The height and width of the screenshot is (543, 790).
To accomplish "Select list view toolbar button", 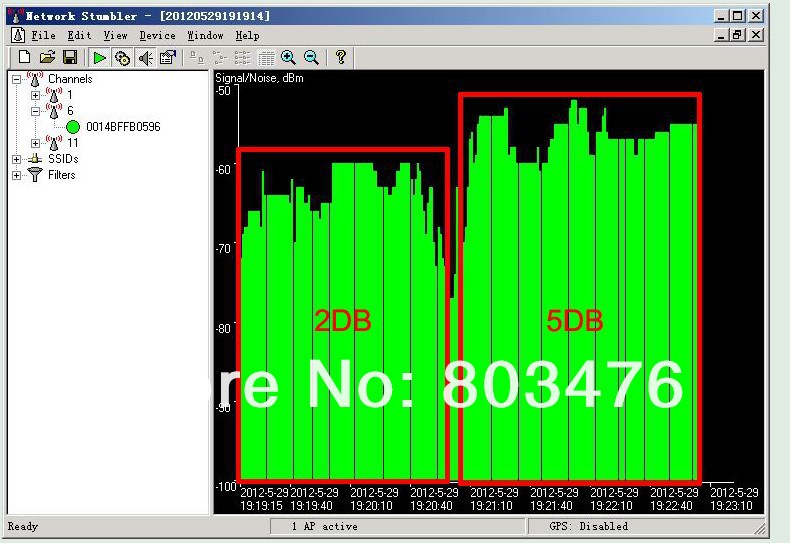I will point(243,58).
